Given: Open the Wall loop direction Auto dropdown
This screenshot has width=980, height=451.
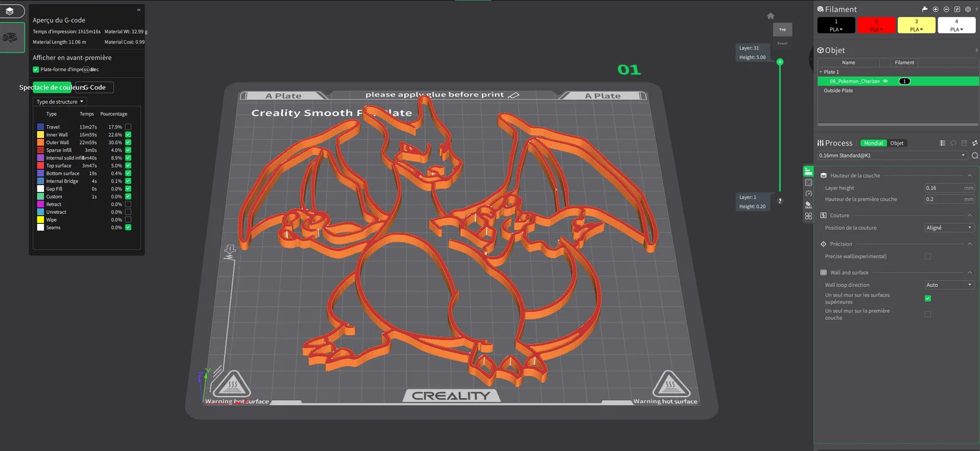Looking at the screenshot, I should 949,285.
